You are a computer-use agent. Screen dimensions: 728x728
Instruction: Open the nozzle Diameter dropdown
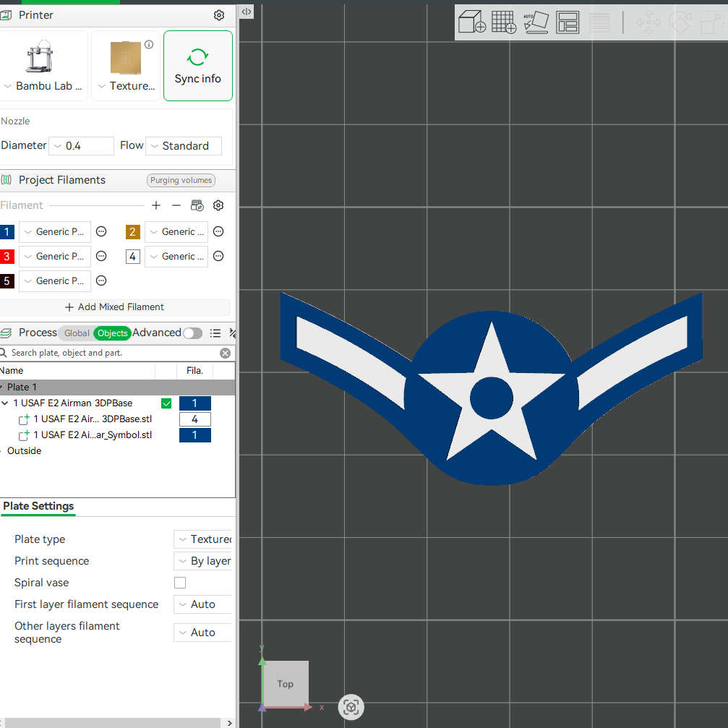coord(81,146)
